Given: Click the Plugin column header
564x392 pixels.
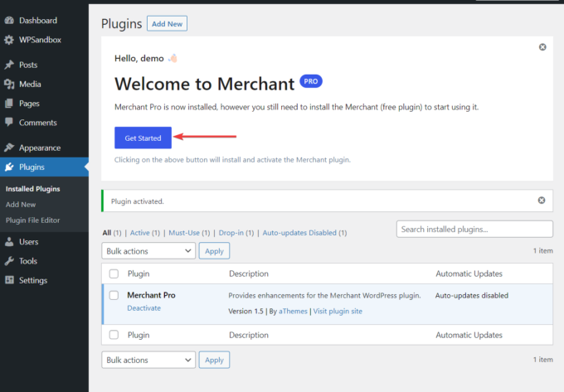Looking at the screenshot, I should click(139, 273).
